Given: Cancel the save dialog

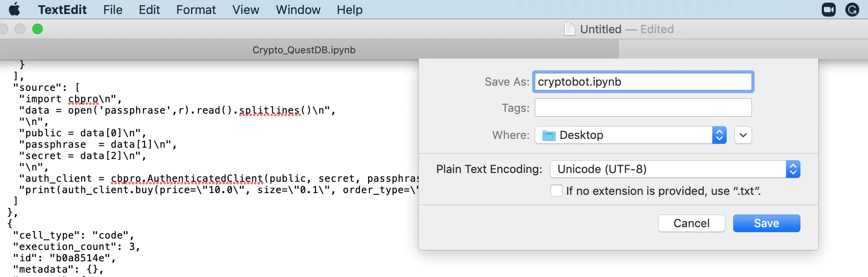Looking at the screenshot, I should (x=691, y=223).
